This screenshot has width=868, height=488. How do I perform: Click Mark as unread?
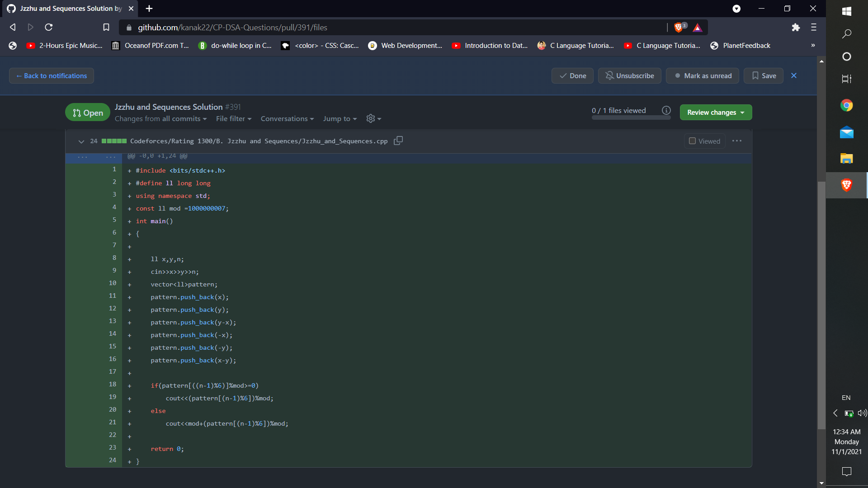[703, 76]
